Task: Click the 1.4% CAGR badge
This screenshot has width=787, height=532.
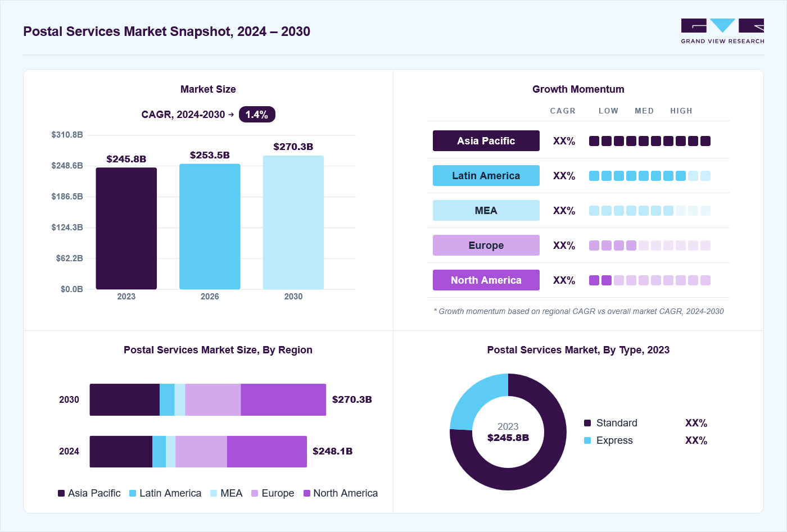Action: 257,115
